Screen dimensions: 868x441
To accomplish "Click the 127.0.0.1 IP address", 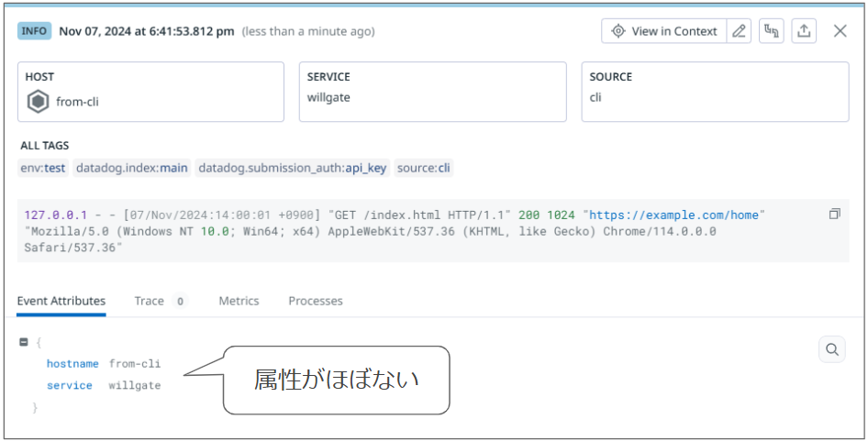I will (x=55, y=215).
